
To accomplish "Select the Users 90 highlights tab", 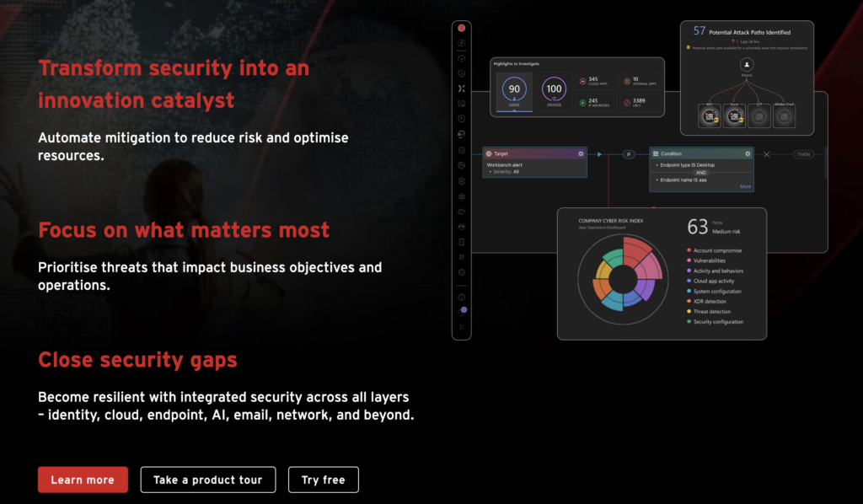I will [x=513, y=90].
